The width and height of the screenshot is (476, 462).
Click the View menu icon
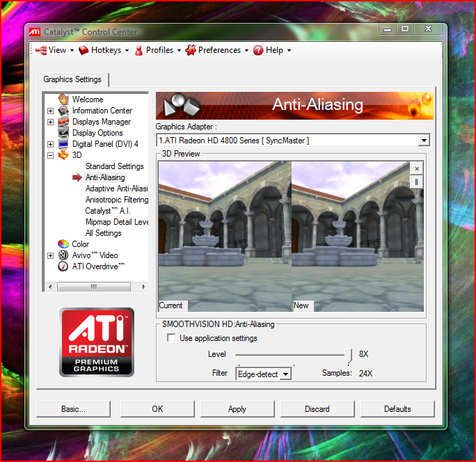point(41,50)
